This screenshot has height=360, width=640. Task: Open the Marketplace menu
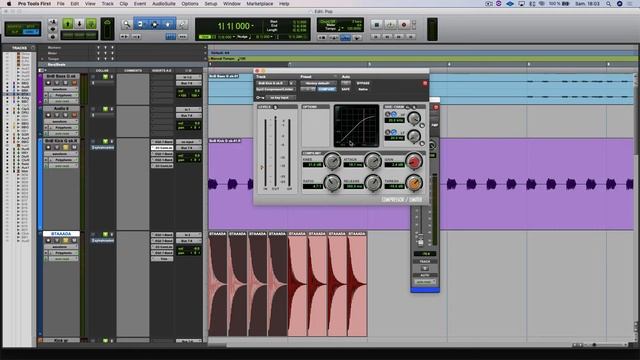point(260,4)
